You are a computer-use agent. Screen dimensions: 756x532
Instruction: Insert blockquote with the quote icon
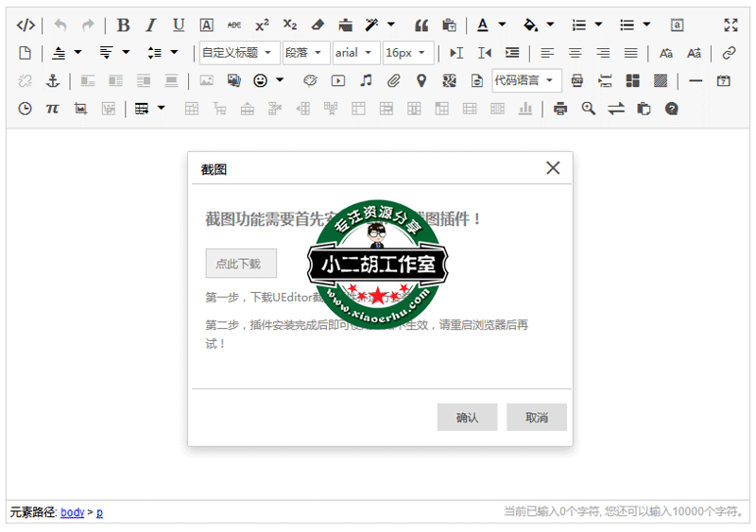pos(421,26)
